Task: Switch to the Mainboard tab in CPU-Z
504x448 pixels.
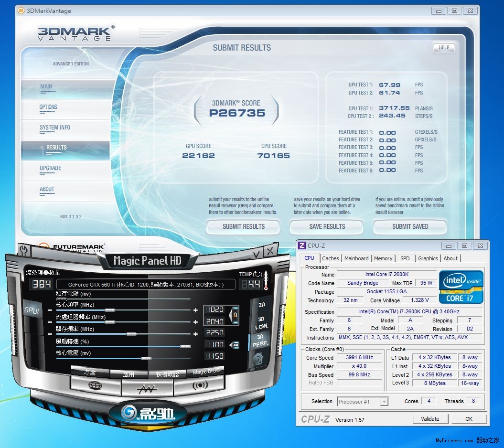Action: [x=356, y=258]
